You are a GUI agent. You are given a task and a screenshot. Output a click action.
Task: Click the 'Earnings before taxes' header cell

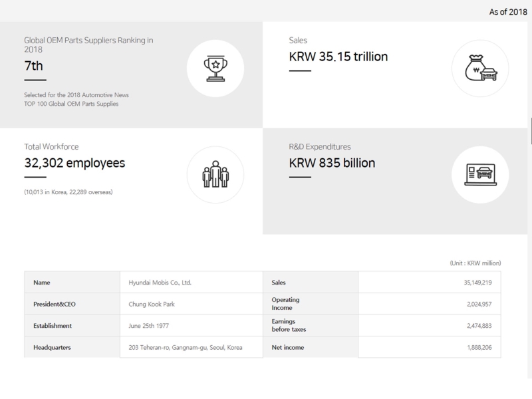coord(311,326)
